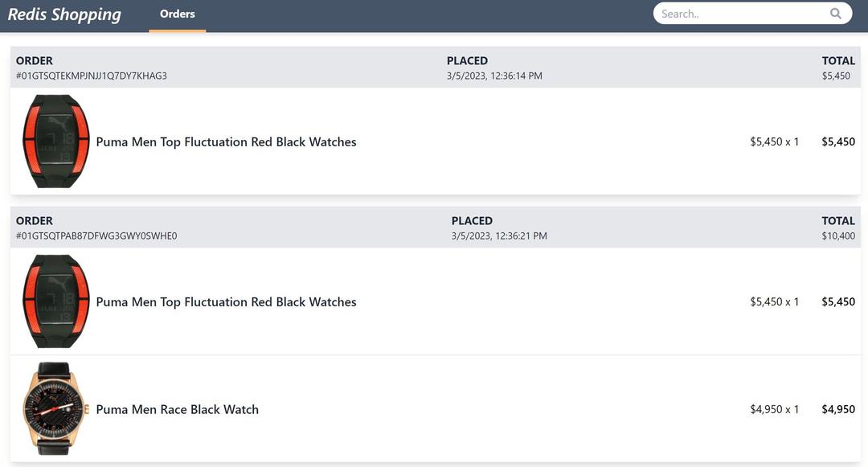Viewport: 868px width, 467px height.
Task: Click the $4,950 x 1 quantity text
Action: coord(775,409)
